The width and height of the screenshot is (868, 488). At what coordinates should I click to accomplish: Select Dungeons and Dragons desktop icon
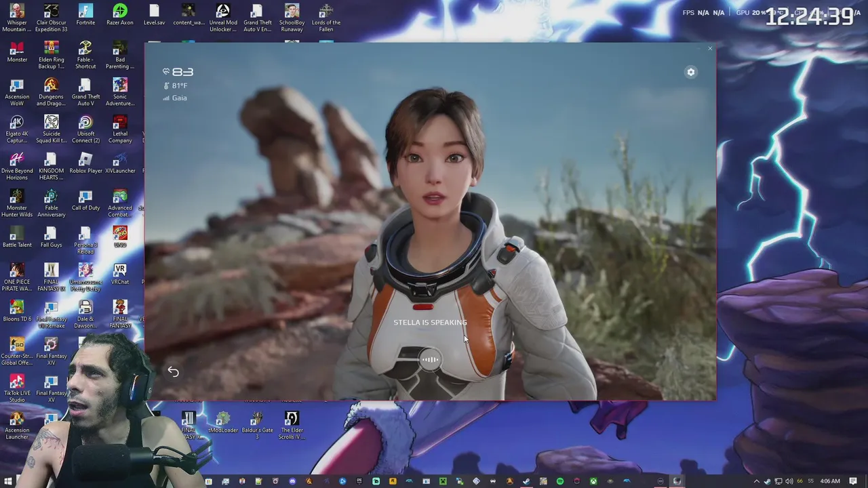click(52, 93)
